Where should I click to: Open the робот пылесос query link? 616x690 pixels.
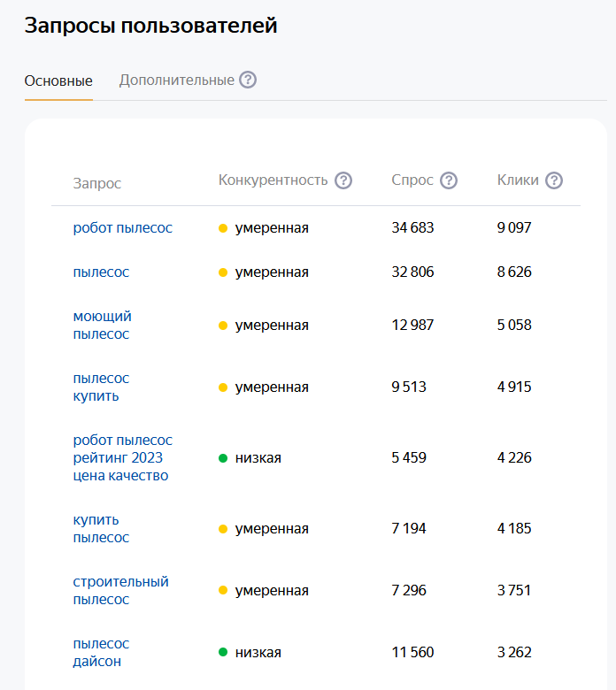click(x=122, y=228)
